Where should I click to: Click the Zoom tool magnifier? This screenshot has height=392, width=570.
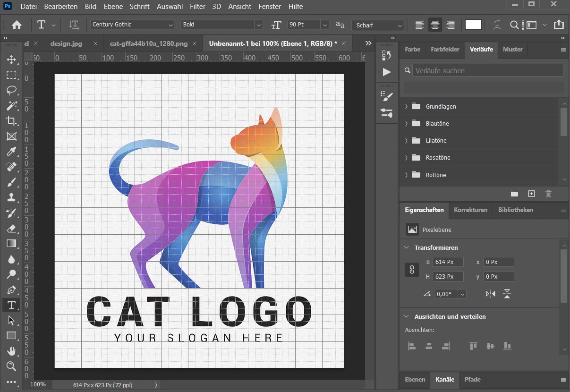[x=11, y=366]
